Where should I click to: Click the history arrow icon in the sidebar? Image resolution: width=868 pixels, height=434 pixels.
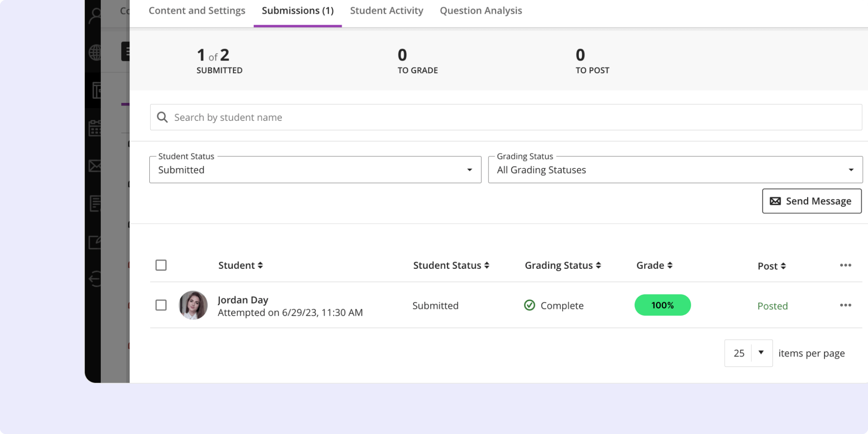click(x=94, y=278)
